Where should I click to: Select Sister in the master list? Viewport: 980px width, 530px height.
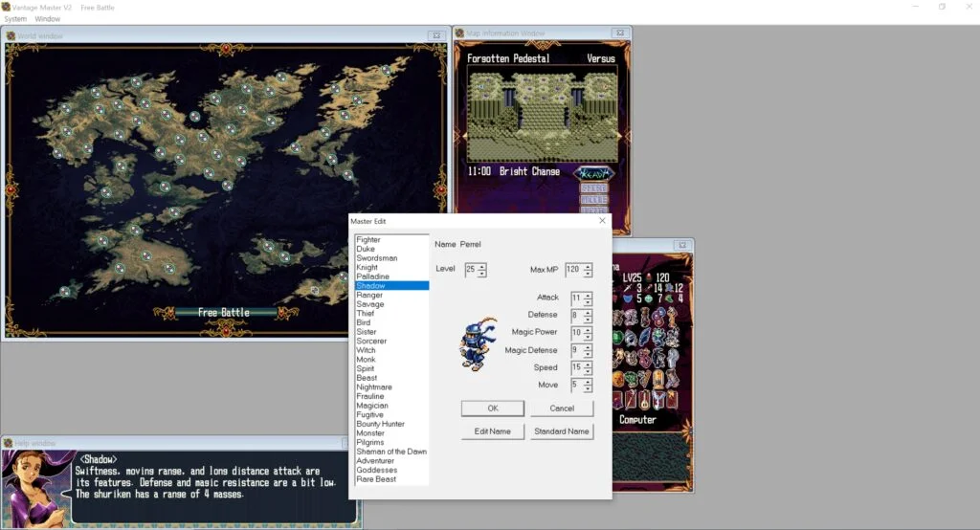391,332
